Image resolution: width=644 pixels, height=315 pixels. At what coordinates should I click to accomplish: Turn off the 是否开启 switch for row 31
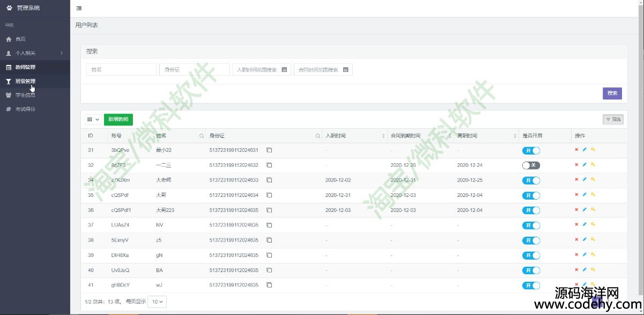pos(531,150)
